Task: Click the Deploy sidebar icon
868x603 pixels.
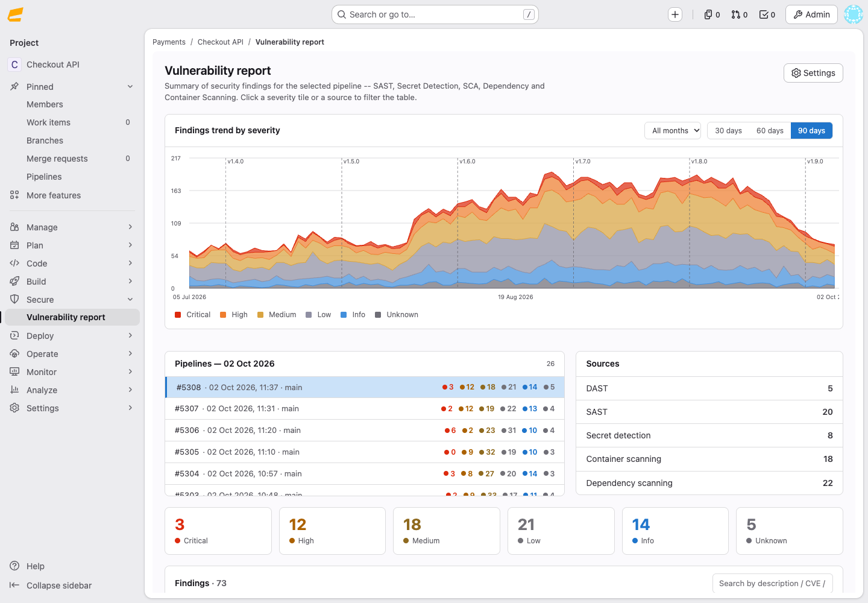Action: (x=14, y=336)
